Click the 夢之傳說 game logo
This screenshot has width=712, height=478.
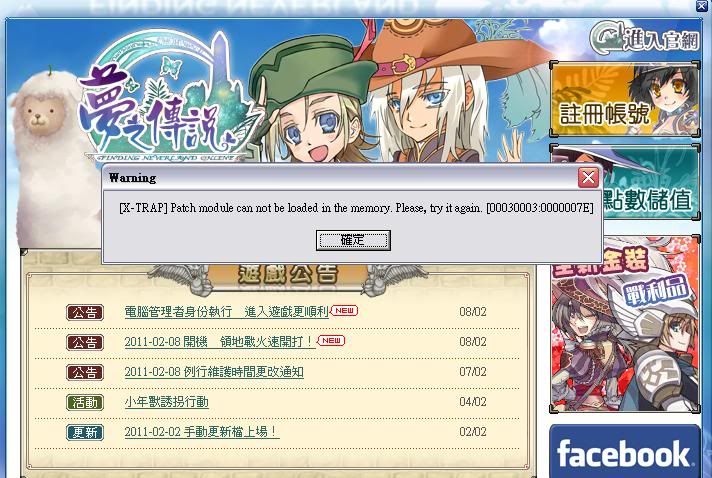(x=170, y=98)
